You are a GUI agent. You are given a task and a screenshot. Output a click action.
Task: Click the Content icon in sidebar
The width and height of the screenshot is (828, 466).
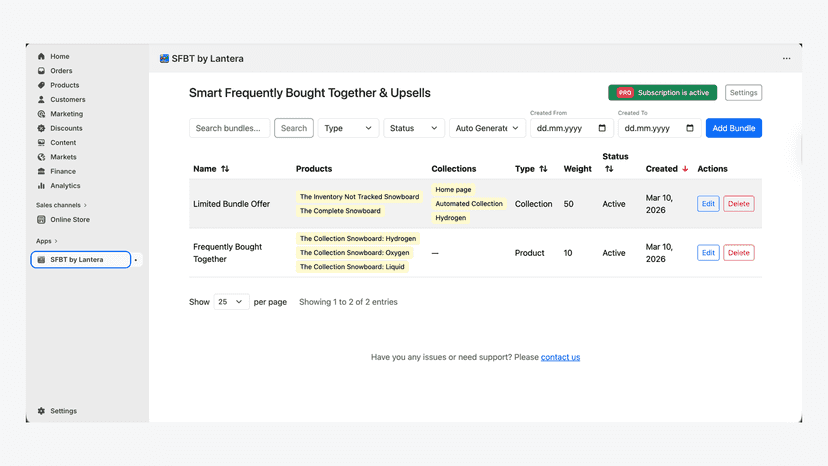[41, 142]
